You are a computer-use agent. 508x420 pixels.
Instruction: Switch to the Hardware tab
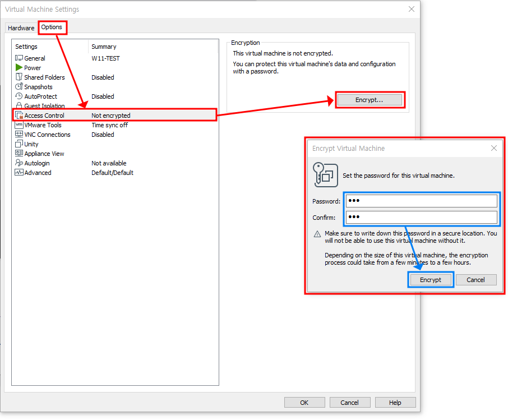[x=21, y=28]
